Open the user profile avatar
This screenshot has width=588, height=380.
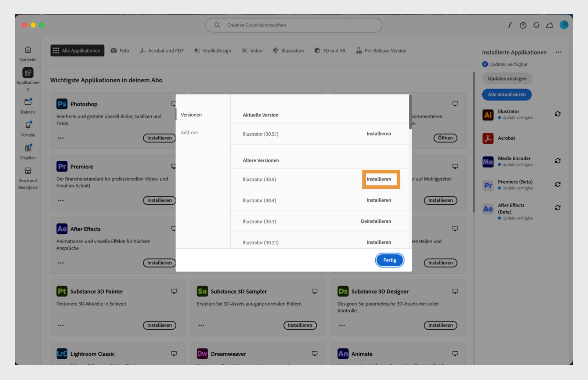coord(564,25)
